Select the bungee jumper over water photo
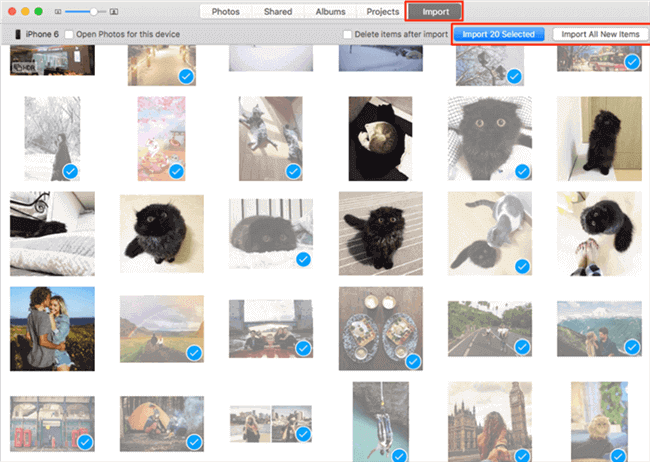Viewport: 650px width, 462px height. 381,422
